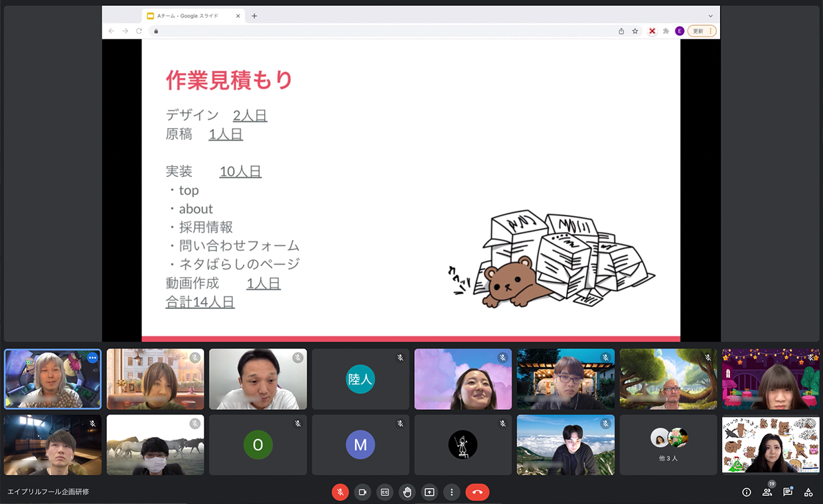Click the 合計14人日 total line

coord(200,302)
